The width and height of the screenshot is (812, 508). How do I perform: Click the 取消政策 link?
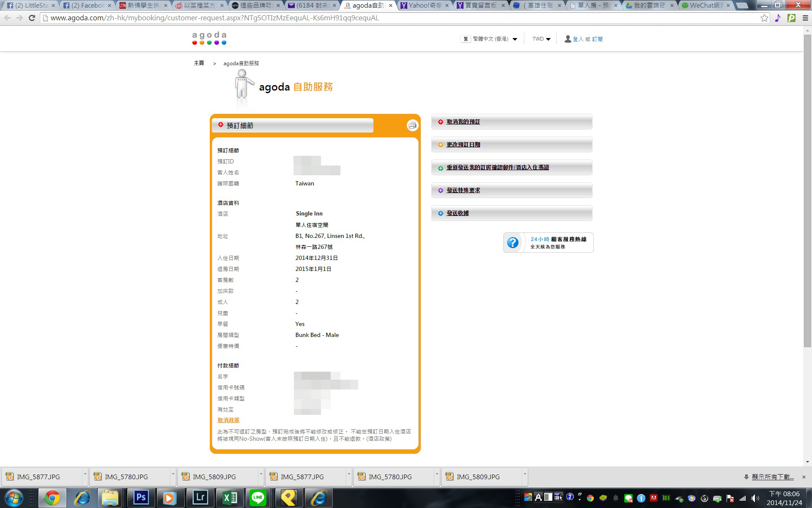click(228, 420)
